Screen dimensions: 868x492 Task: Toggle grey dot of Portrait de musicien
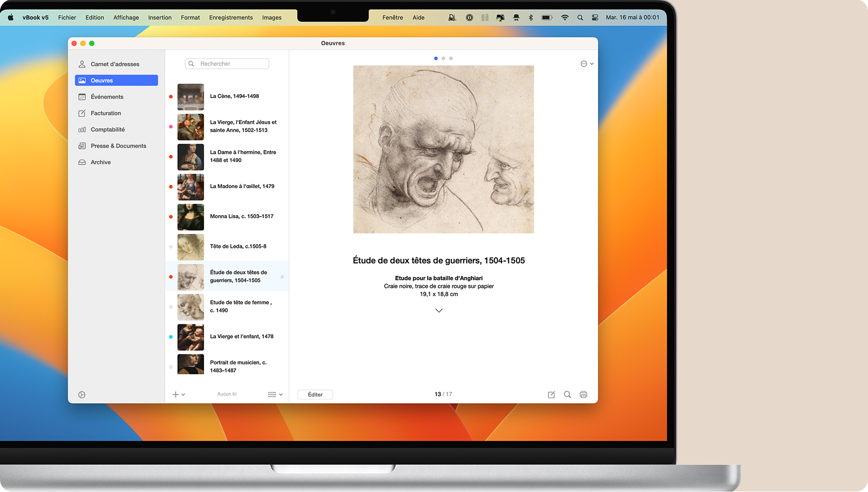click(171, 367)
